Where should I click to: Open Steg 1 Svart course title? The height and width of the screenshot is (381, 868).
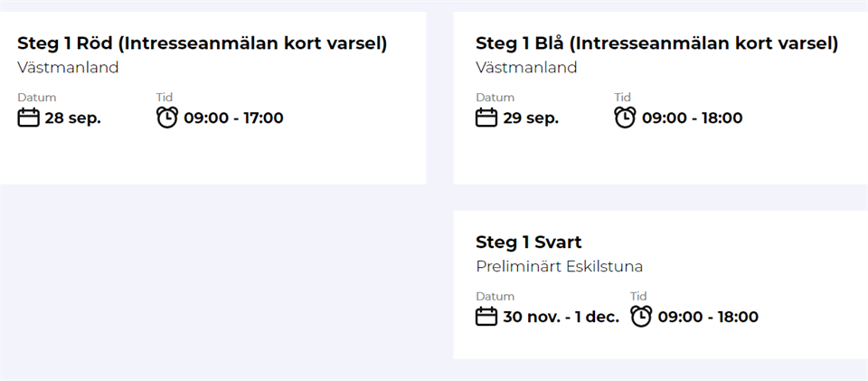pyautogui.click(x=528, y=243)
